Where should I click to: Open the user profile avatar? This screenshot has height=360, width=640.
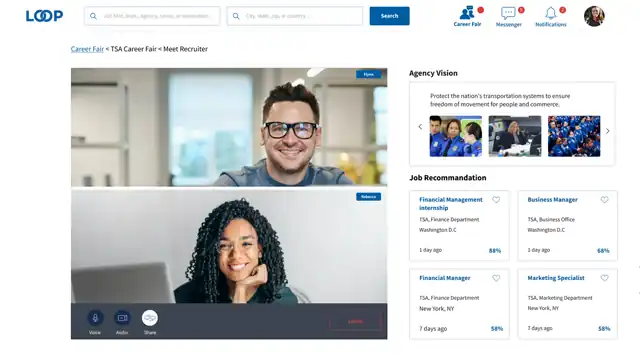click(x=594, y=16)
